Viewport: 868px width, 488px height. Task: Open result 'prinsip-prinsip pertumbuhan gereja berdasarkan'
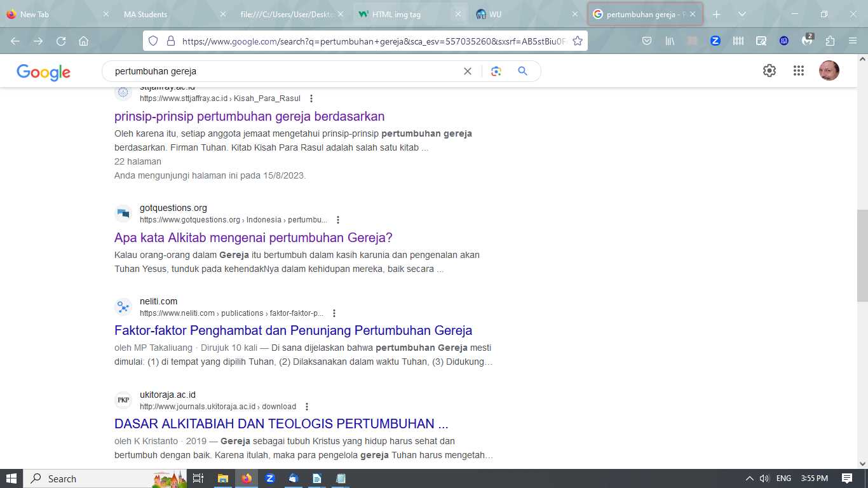pyautogui.click(x=250, y=116)
